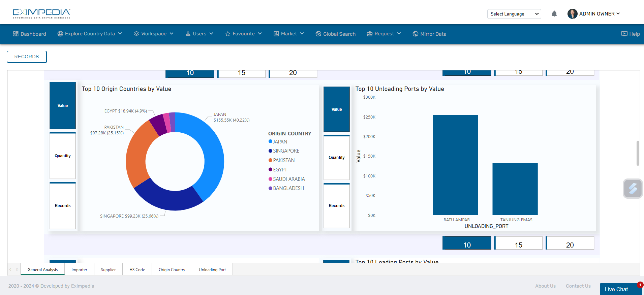644x295 pixels.
Task: Select Records toggle for Unloading Ports chart
Action: (337, 205)
